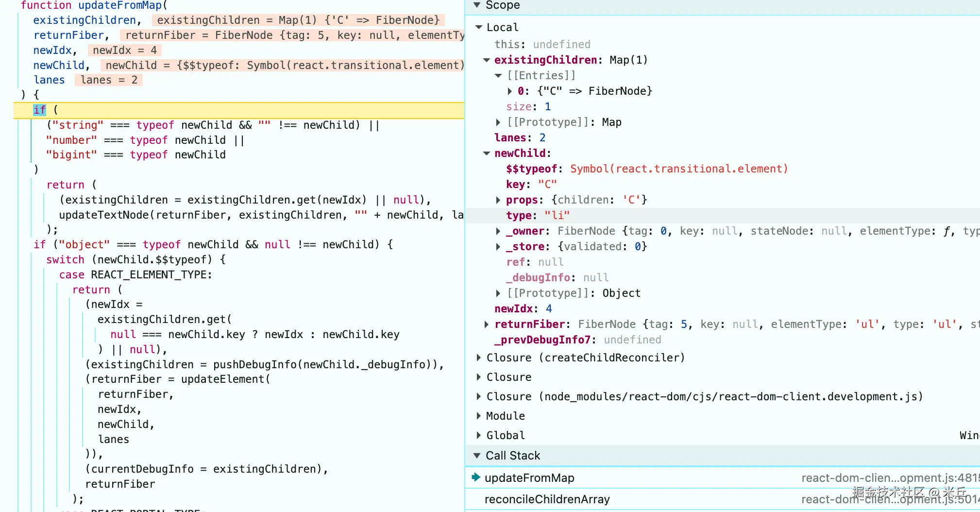Expand the unnamed Closure scope
This screenshot has width=980, height=512.
pyautogui.click(x=479, y=377)
